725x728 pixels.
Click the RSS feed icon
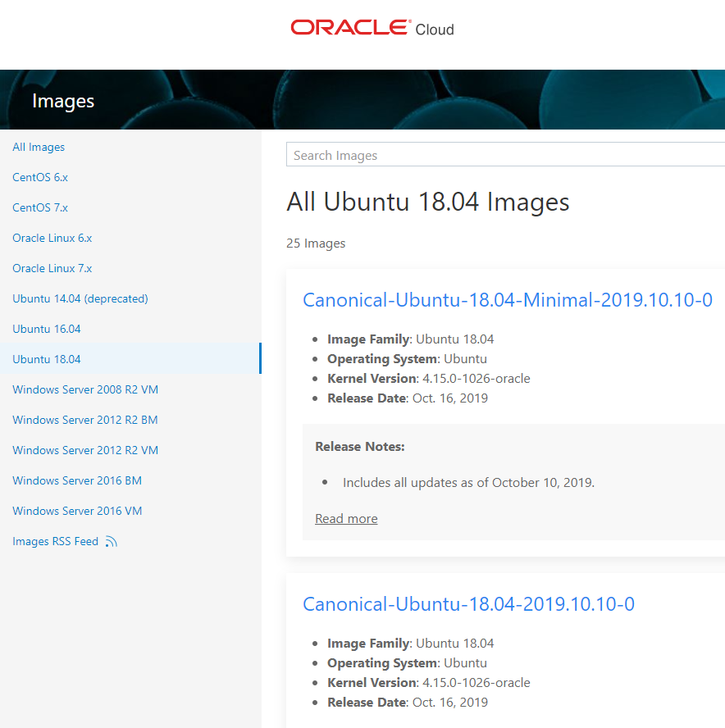111,541
